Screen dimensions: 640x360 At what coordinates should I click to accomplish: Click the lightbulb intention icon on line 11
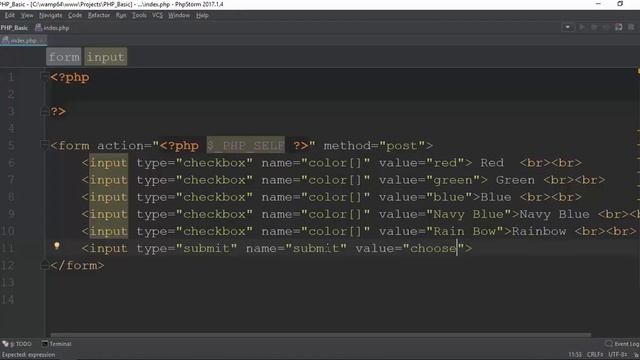click(x=57, y=246)
